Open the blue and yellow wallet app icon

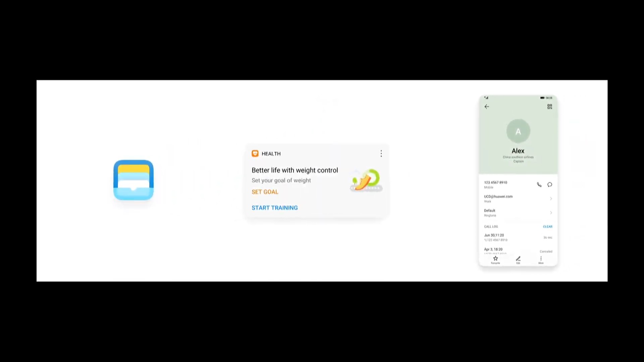[x=133, y=180]
